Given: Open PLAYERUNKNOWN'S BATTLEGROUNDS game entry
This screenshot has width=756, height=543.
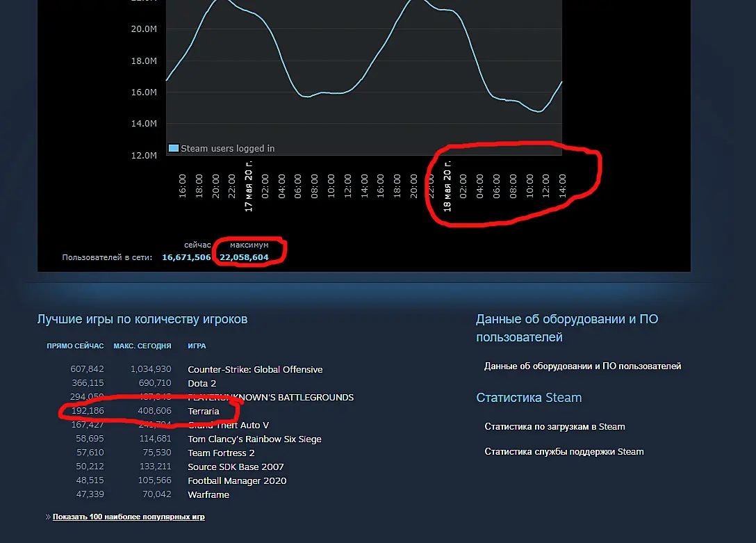Looking at the screenshot, I should tap(270, 398).
